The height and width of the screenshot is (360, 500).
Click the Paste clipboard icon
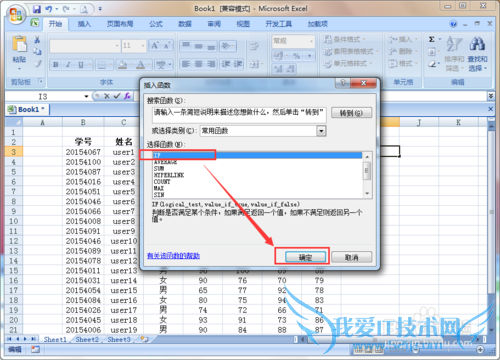click(x=19, y=44)
